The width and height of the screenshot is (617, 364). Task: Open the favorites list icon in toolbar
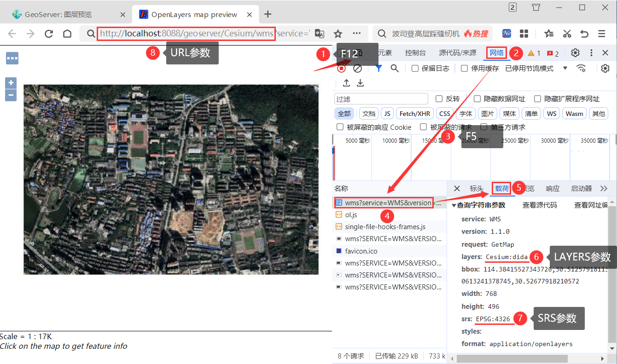tap(549, 34)
